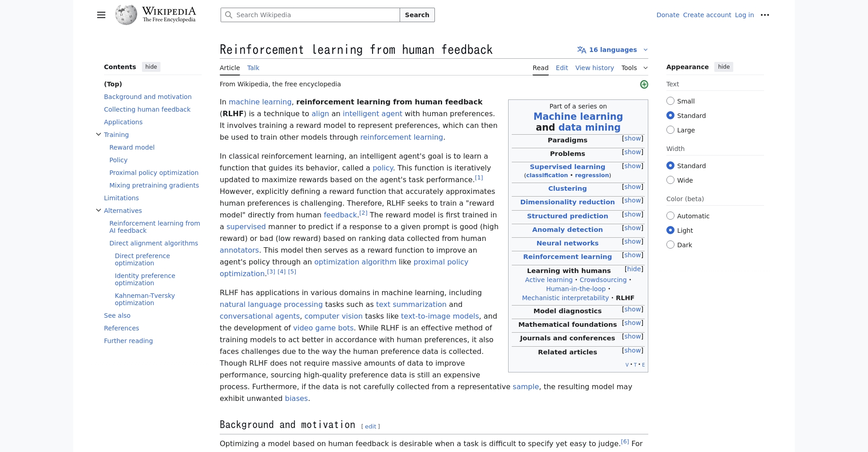Collapse the Training section in contents
Viewport: 868px width, 452px height.
coord(99,134)
